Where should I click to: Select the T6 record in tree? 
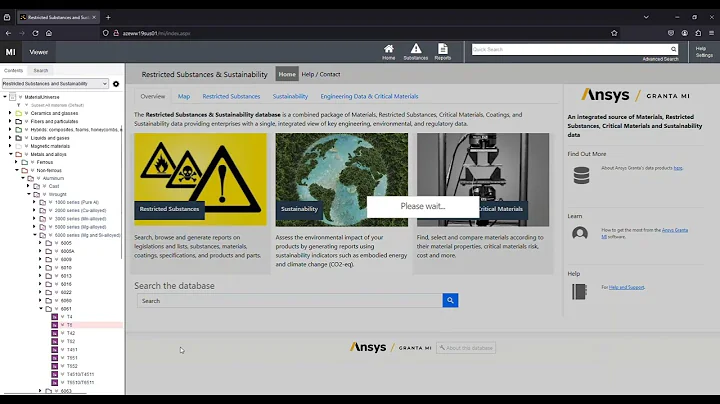70,325
